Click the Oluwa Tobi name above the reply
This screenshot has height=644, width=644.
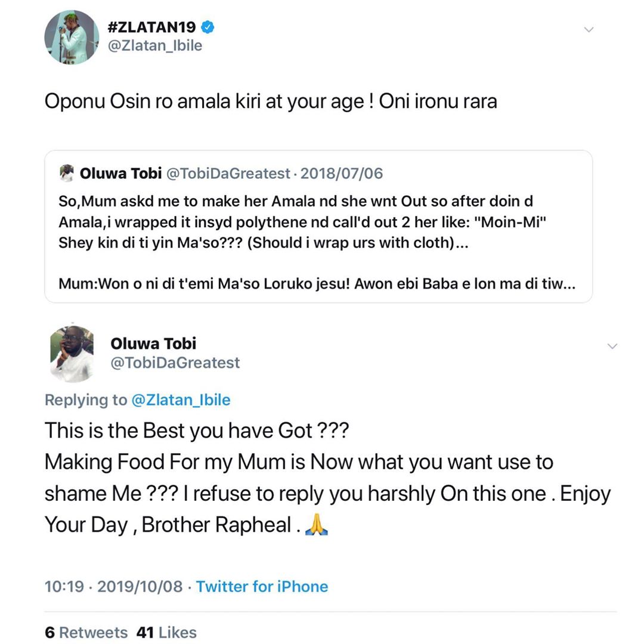point(153,343)
